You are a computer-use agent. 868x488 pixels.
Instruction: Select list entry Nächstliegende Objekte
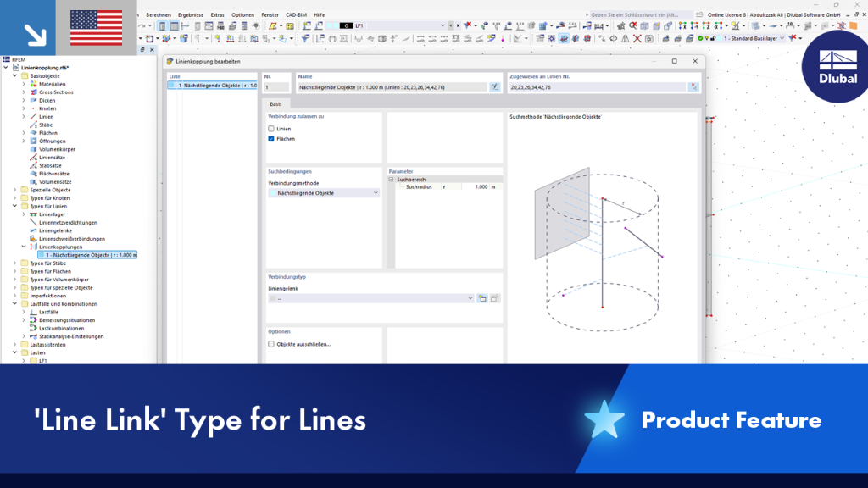click(x=213, y=86)
